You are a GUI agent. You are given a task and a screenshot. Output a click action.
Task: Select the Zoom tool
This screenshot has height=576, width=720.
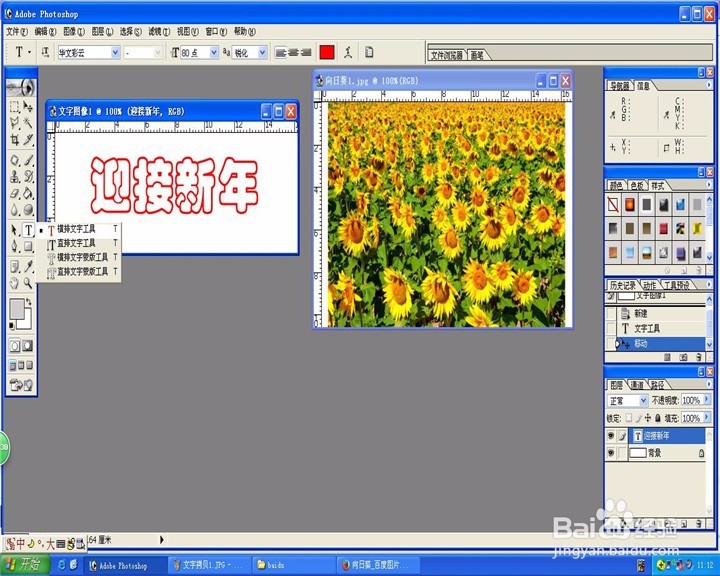pos(28,283)
